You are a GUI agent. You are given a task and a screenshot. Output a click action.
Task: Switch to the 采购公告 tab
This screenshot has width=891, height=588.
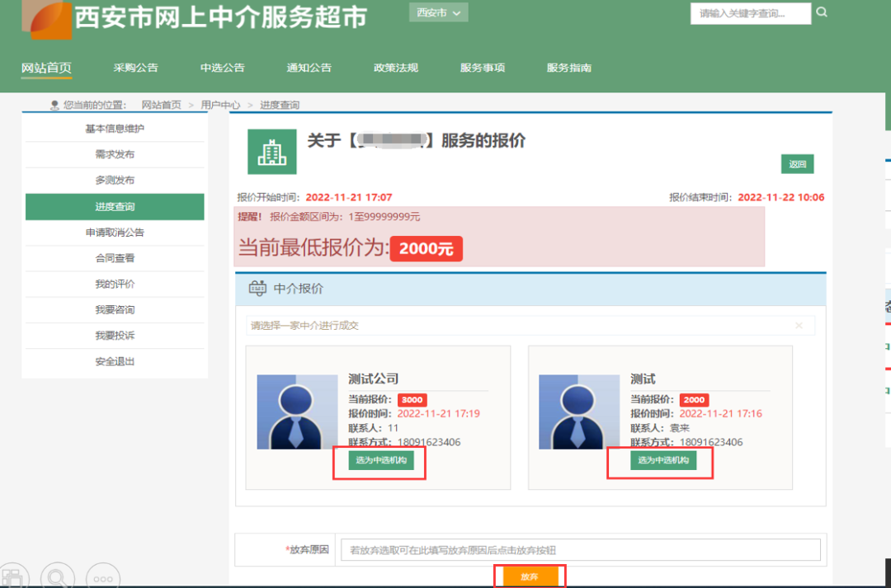135,68
